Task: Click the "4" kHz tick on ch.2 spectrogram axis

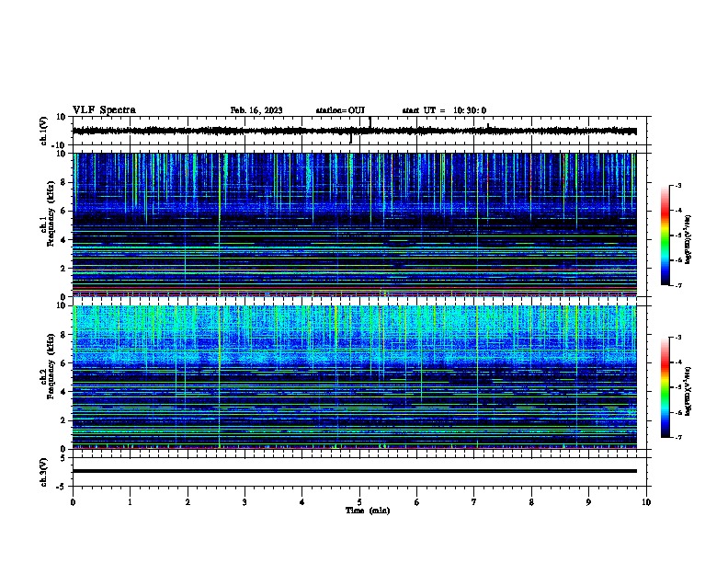Action: 64,392
